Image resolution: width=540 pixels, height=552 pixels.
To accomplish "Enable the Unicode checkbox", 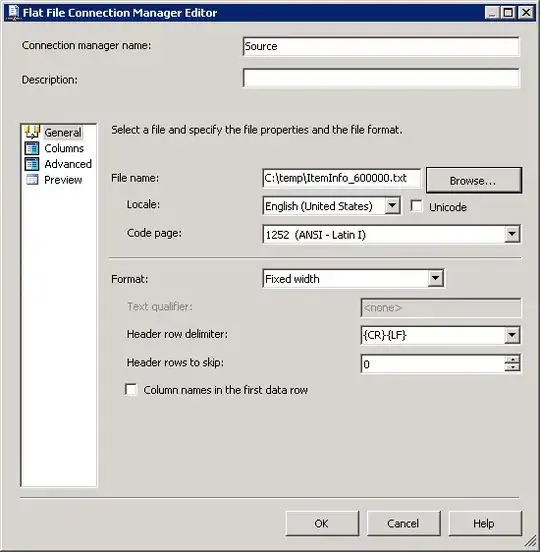I will pyautogui.click(x=416, y=206).
